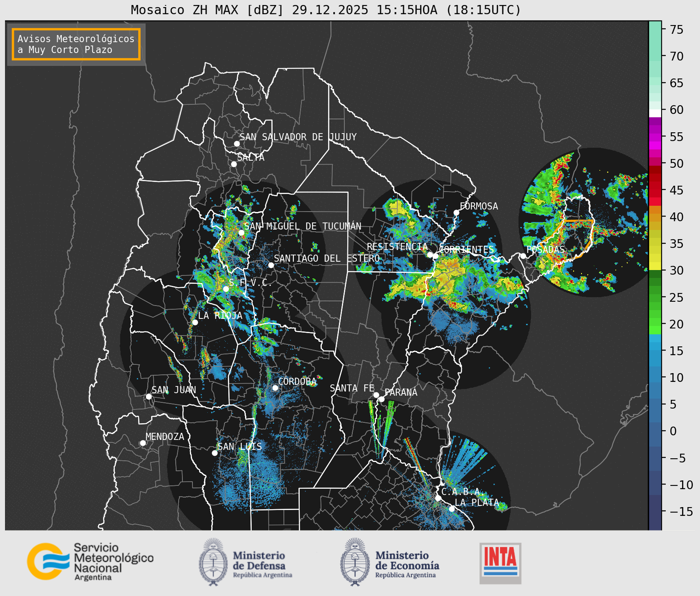The height and width of the screenshot is (596, 700).
Task: Click the LA RIOJA label text
Action: (x=220, y=316)
